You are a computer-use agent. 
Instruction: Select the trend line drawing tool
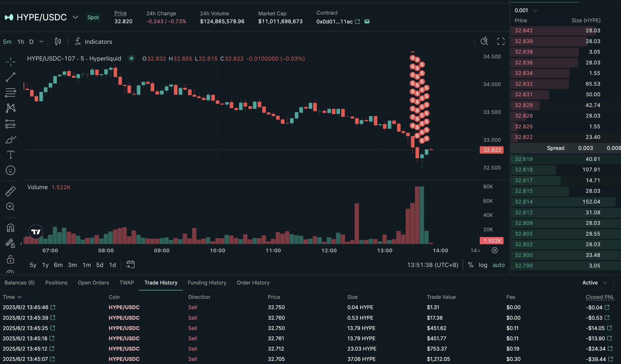tap(10, 77)
